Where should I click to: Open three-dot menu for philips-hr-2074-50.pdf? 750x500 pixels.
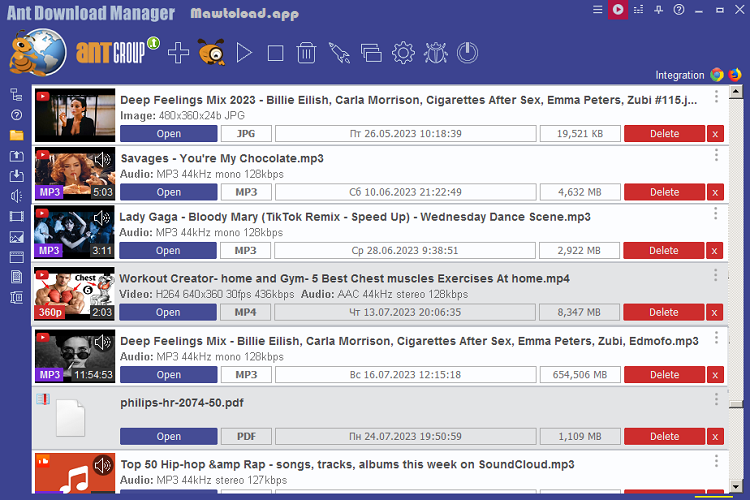click(716, 399)
